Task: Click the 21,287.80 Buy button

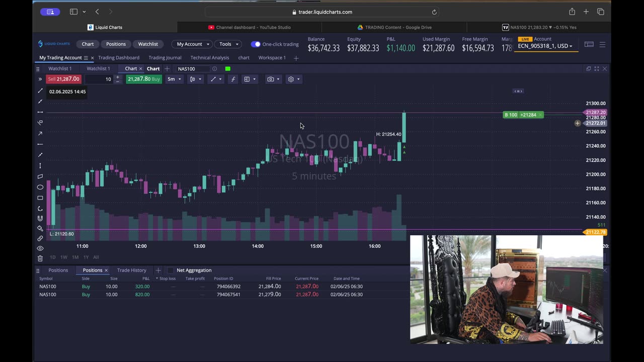Action: click(x=144, y=79)
